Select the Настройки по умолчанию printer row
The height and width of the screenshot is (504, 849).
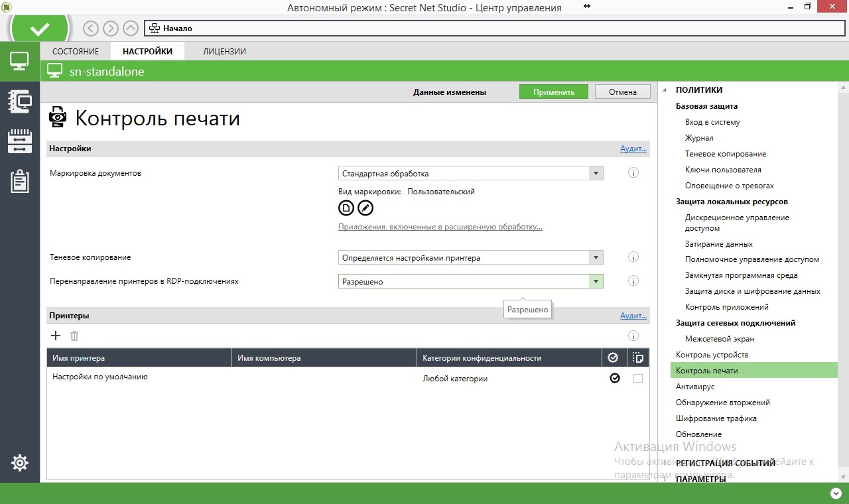coord(348,378)
